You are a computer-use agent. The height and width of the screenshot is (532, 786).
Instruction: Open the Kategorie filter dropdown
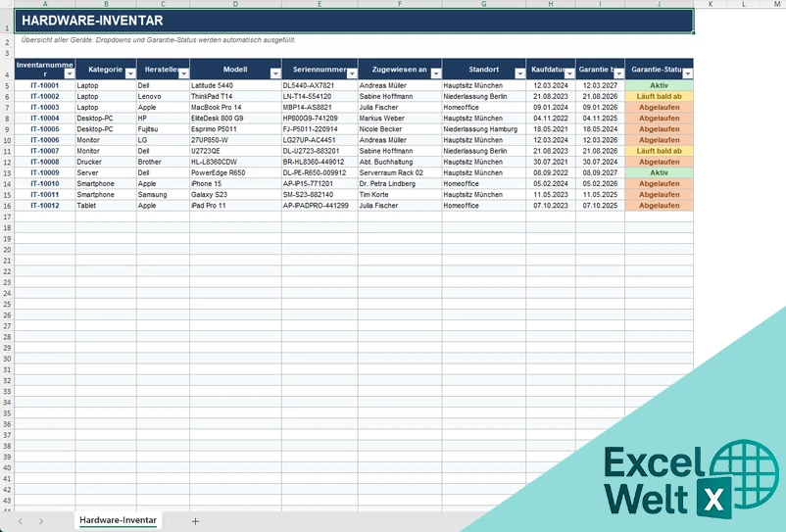click(130, 73)
